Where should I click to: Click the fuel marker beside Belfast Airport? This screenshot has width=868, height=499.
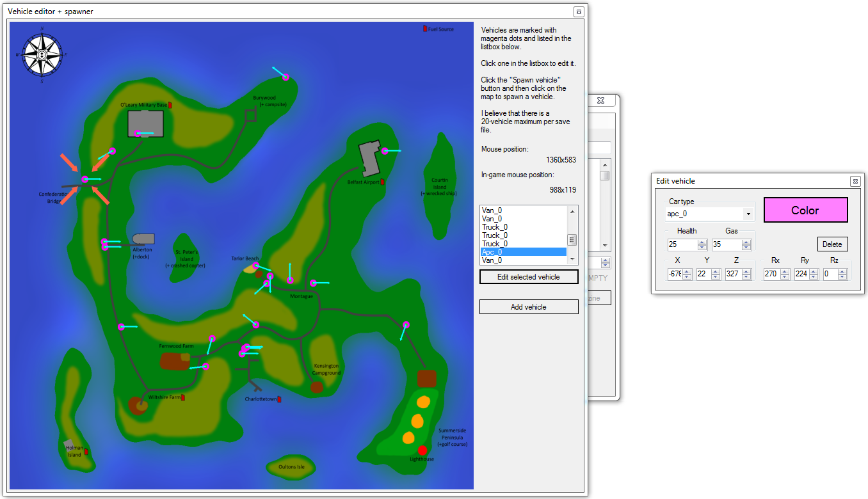tap(382, 182)
